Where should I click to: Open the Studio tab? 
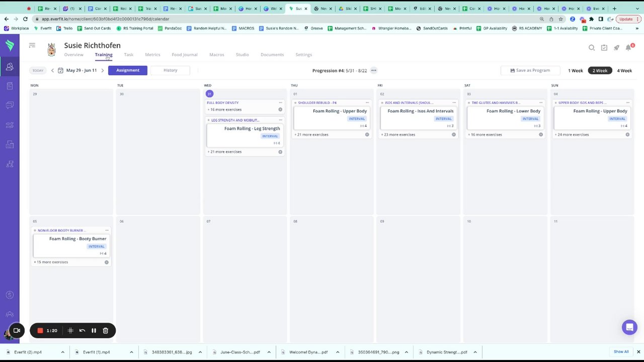242,55
